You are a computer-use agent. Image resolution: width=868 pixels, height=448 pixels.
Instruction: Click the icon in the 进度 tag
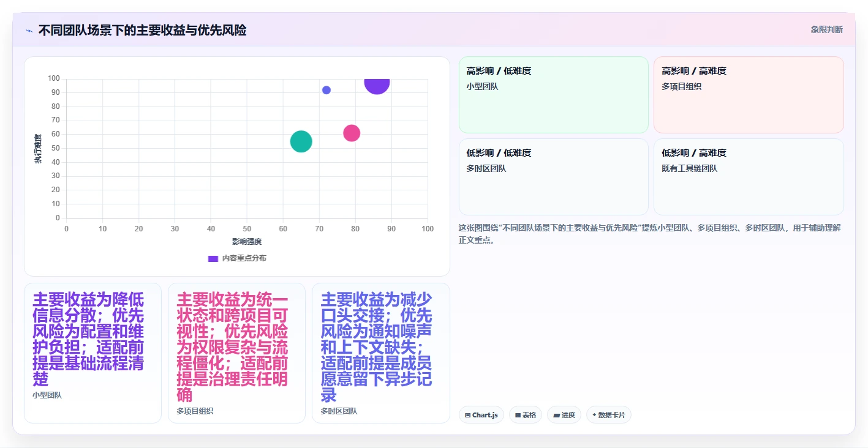point(556,415)
